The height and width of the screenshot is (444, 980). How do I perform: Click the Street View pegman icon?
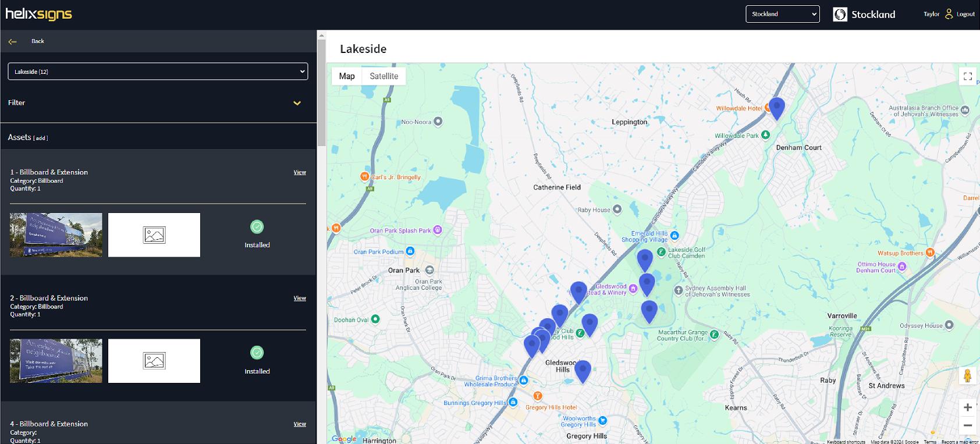click(967, 376)
